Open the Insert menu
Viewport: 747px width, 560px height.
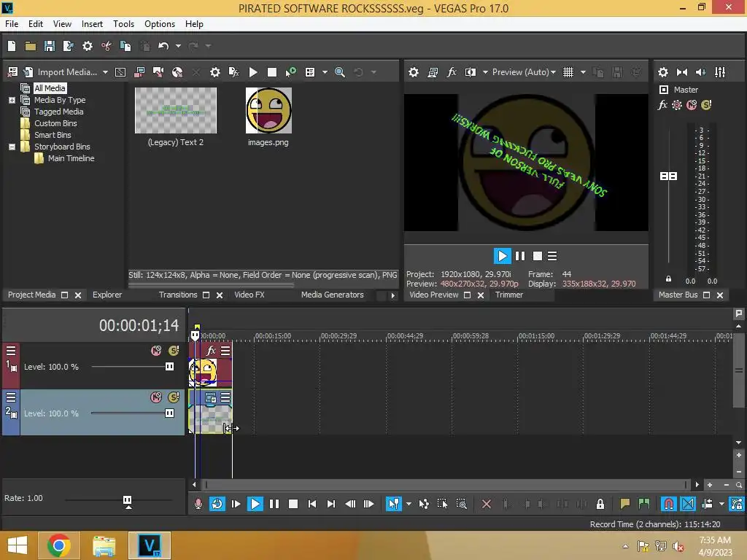point(92,24)
